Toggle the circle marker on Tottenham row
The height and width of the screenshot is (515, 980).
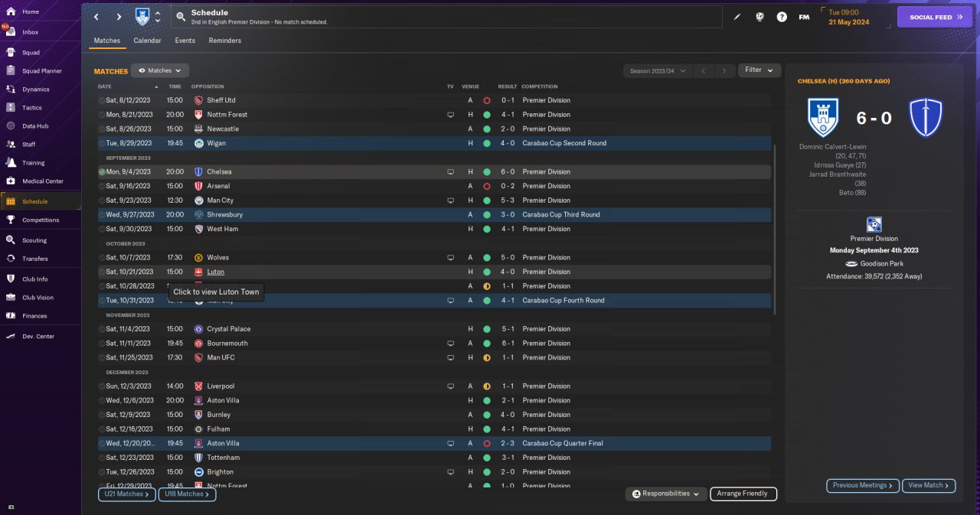102,458
